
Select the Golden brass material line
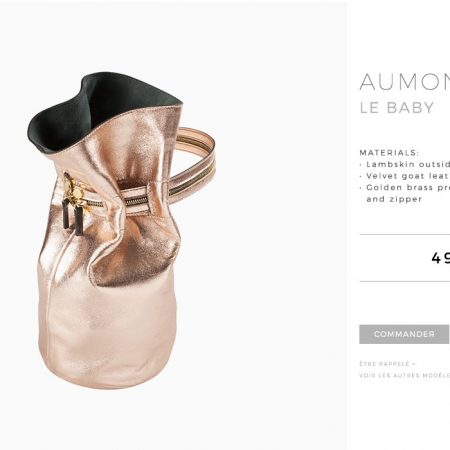pos(405,187)
